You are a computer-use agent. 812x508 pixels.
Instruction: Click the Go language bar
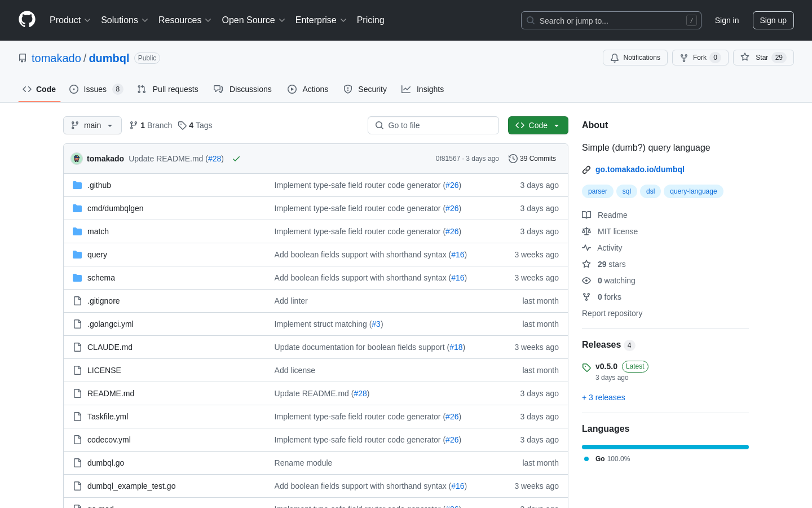point(665,447)
